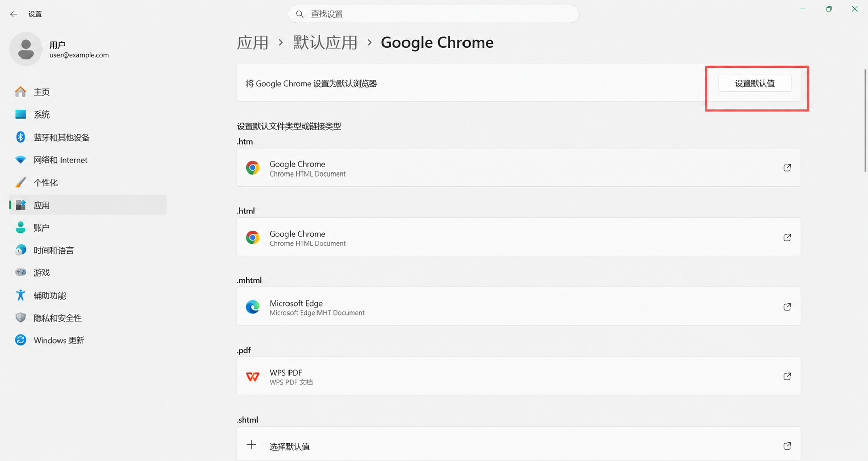
Task: Click the 个性化 paintbrush icon
Action: point(21,182)
